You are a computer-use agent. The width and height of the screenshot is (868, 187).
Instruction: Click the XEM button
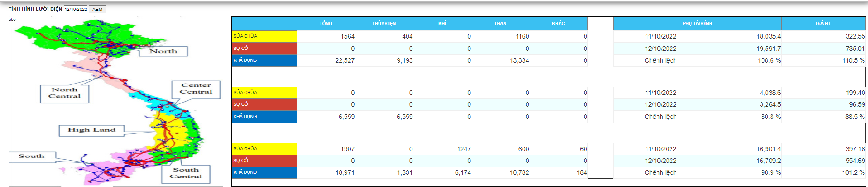[x=97, y=9]
